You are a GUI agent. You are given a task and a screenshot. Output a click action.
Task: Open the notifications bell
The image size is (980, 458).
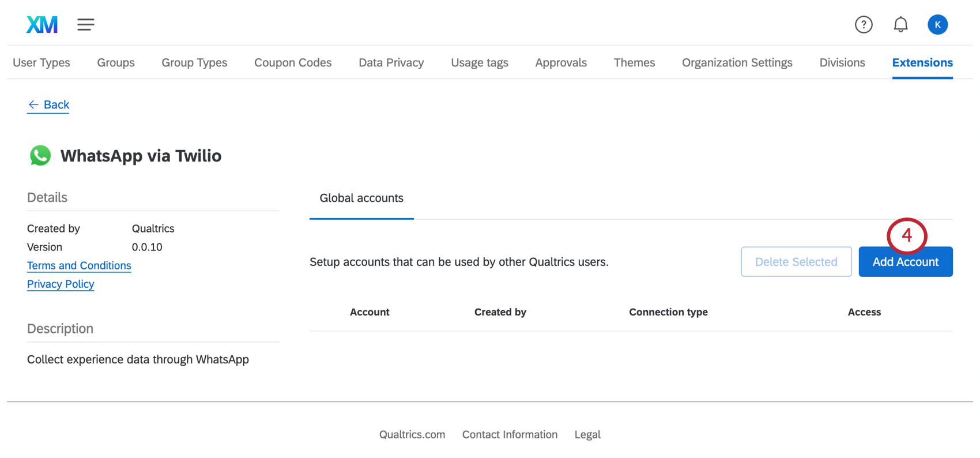(x=900, y=24)
